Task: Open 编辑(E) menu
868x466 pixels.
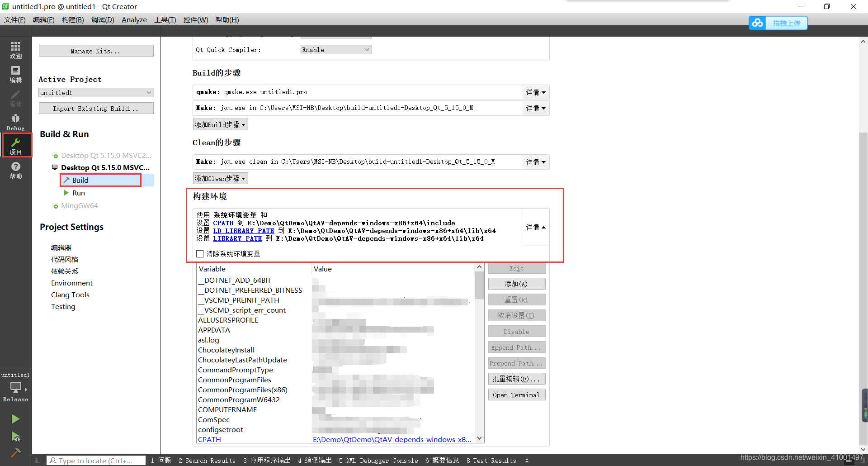Action: tap(43, 20)
